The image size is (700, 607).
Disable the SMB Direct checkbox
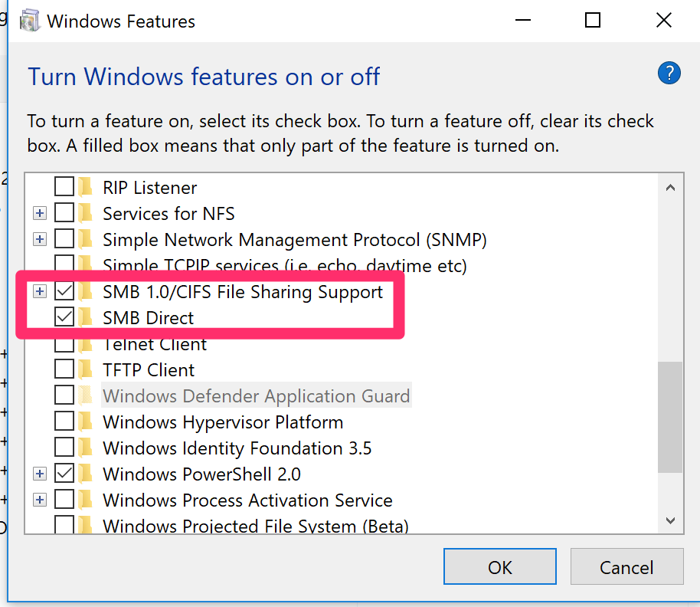[x=64, y=317]
